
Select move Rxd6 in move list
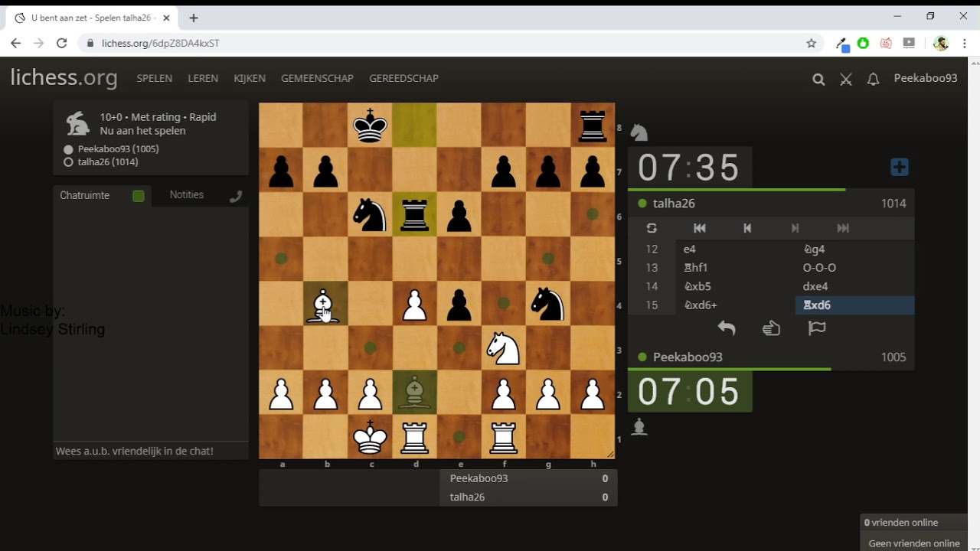(855, 305)
